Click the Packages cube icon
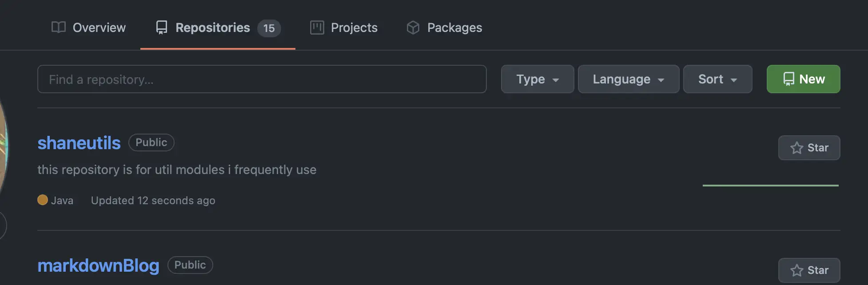This screenshot has width=868, height=285. (413, 28)
